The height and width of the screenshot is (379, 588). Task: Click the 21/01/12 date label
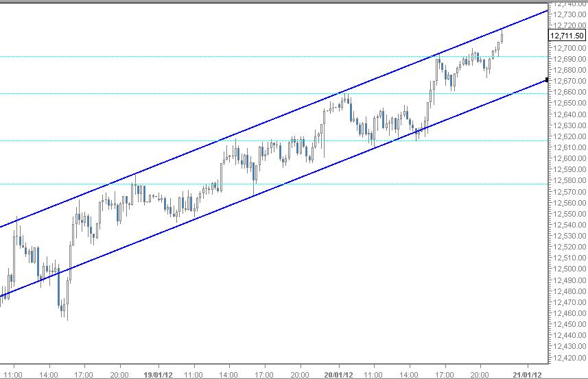[x=527, y=374]
